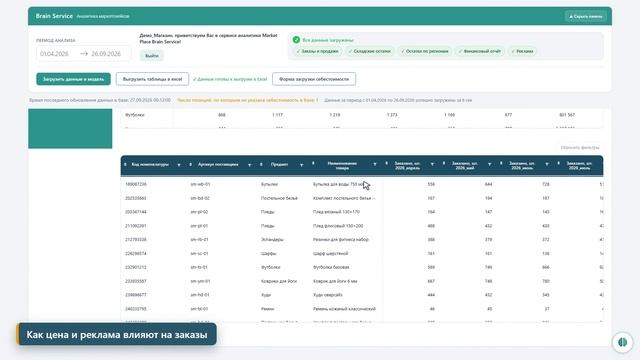Click the Футболка базовая product name
The image size is (640, 360).
pyautogui.click(x=331, y=267)
